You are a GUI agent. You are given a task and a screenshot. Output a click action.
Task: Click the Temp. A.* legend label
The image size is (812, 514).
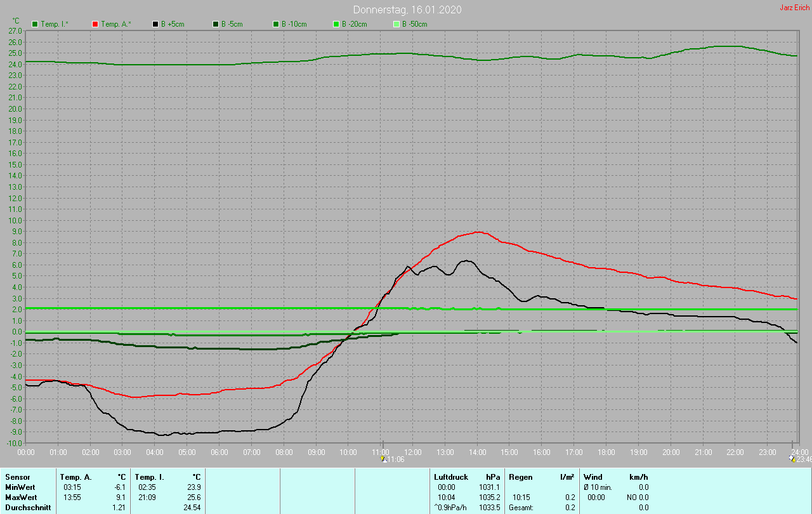coord(117,24)
